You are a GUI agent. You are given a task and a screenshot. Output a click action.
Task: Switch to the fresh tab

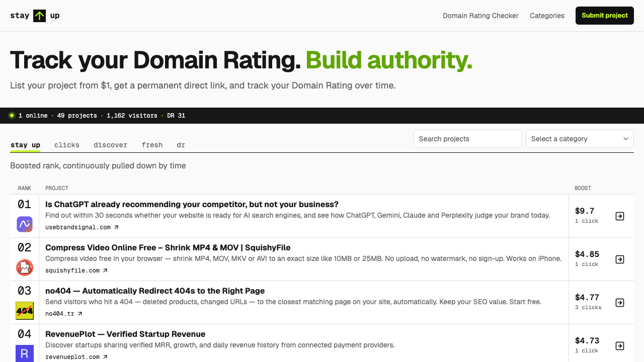tap(152, 145)
